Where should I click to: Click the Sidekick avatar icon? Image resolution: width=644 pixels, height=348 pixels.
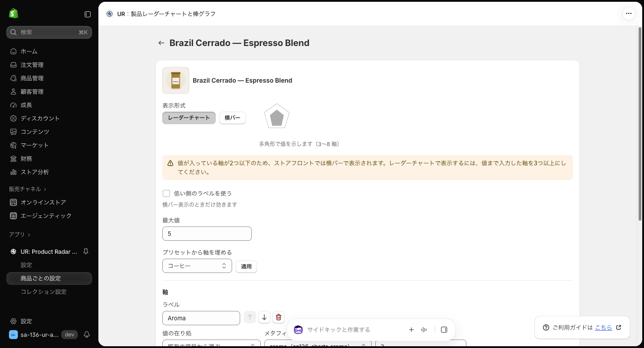(x=298, y=330)
